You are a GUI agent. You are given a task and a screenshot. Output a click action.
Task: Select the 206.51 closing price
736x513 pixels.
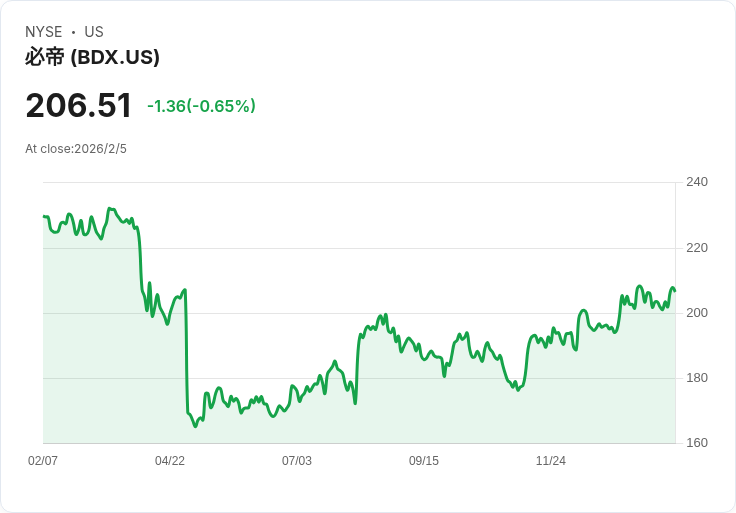[79, 106]
